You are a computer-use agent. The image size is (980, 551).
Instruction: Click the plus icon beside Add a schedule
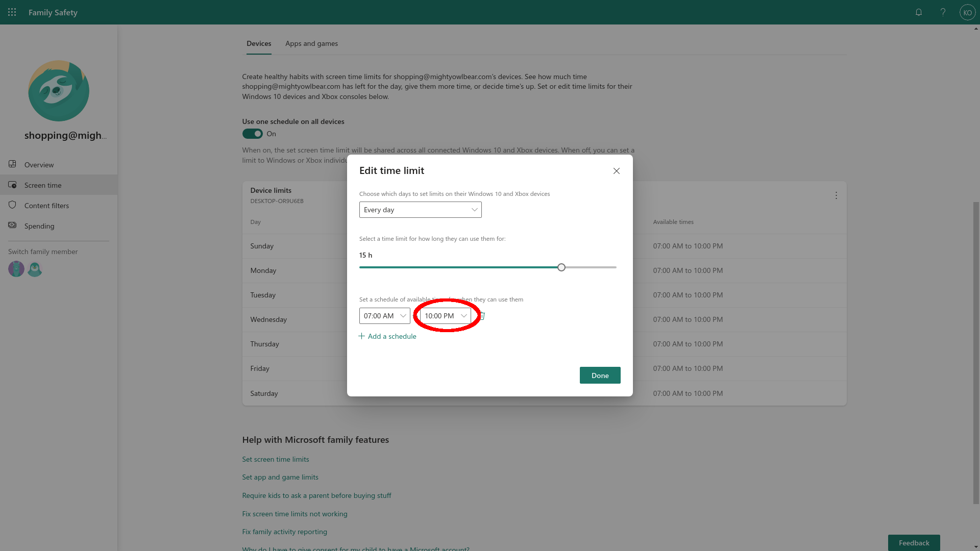[x=362, y=336]
